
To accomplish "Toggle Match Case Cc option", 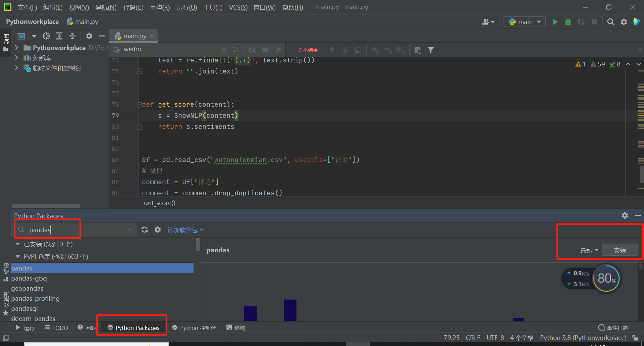I will [x=252, y=50].
